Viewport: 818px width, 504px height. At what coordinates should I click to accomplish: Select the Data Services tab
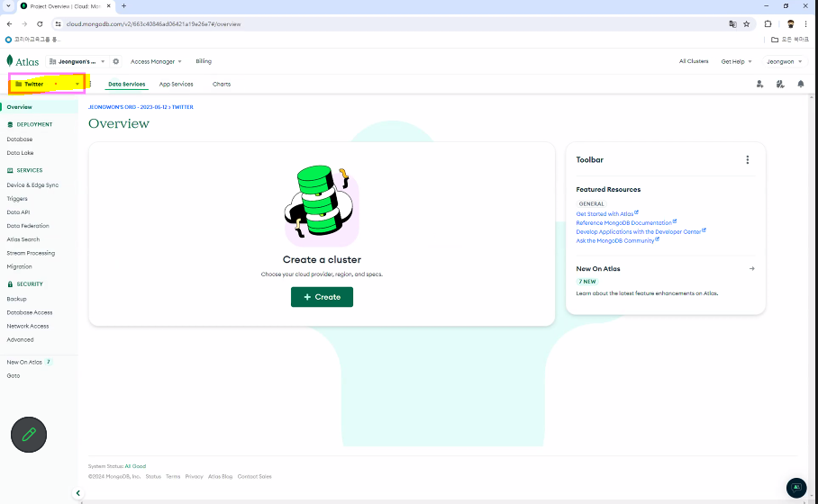coord(126,84)
